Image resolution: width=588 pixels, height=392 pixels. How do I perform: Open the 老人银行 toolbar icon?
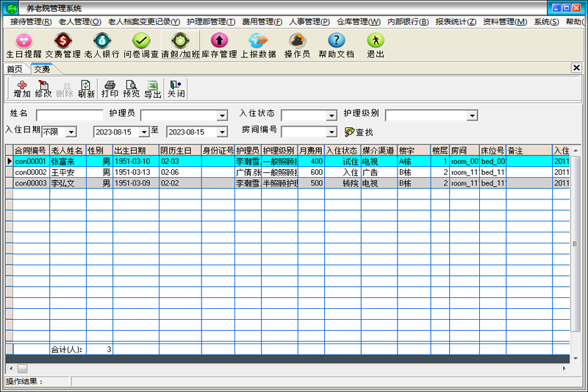pyautogui.click(x=102, y=46)
